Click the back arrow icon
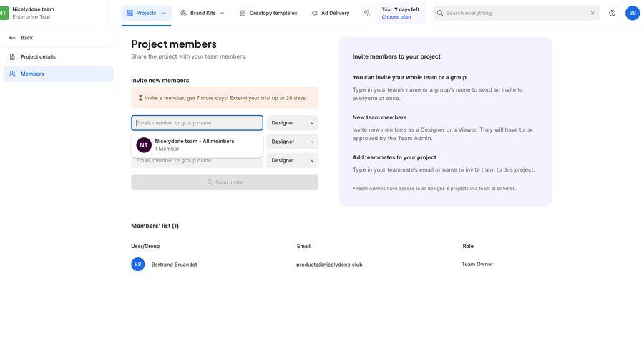Viewport: 644px width, 346px height. [12, 38]
